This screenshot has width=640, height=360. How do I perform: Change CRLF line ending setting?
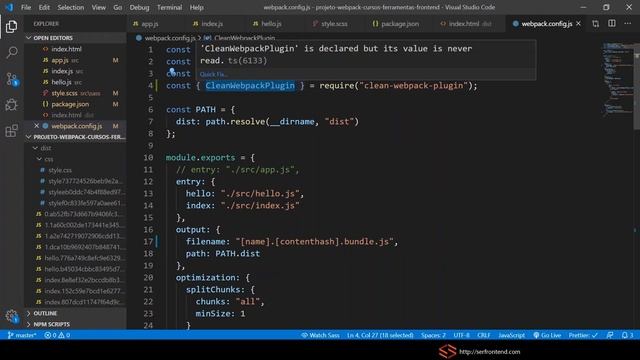[484, 335]
